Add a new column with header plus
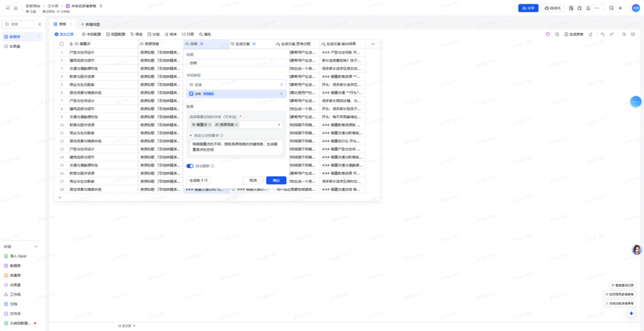Viewport: 644px width, 331px height. (373, 44)
